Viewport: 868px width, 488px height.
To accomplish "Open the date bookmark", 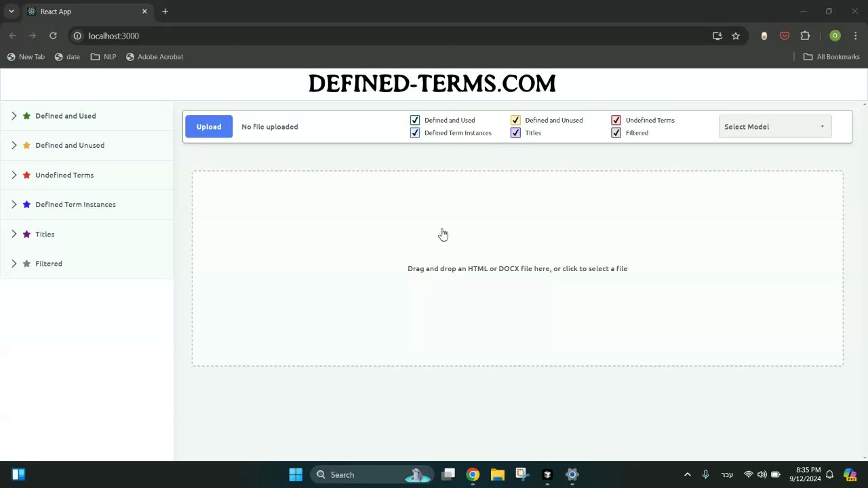I will (x=67, y=57).
